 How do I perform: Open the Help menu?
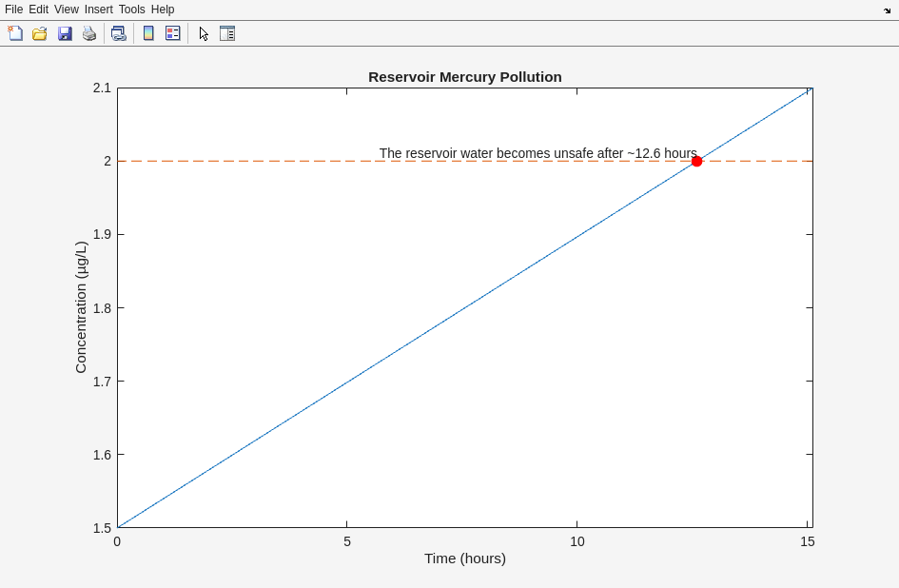(x=163, y=10)
